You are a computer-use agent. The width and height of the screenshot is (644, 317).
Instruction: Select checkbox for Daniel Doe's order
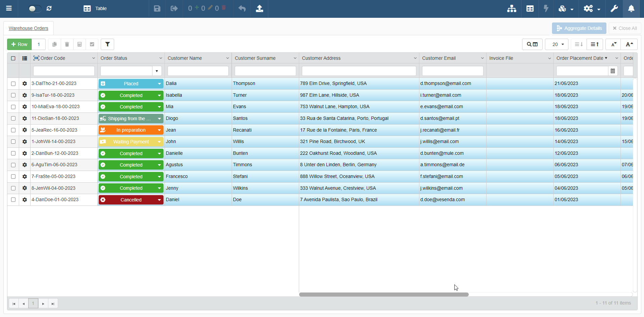[x=13, y=200]
